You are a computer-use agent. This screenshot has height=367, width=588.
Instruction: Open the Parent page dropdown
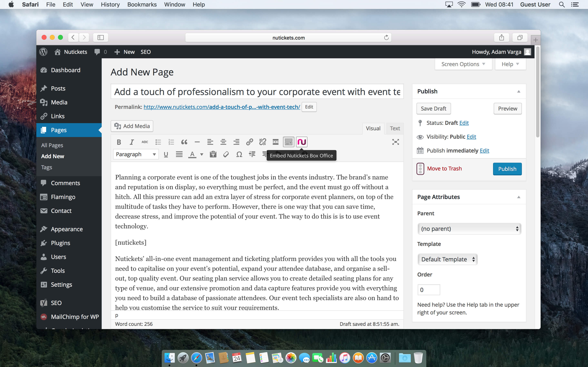tap(469, 229)
